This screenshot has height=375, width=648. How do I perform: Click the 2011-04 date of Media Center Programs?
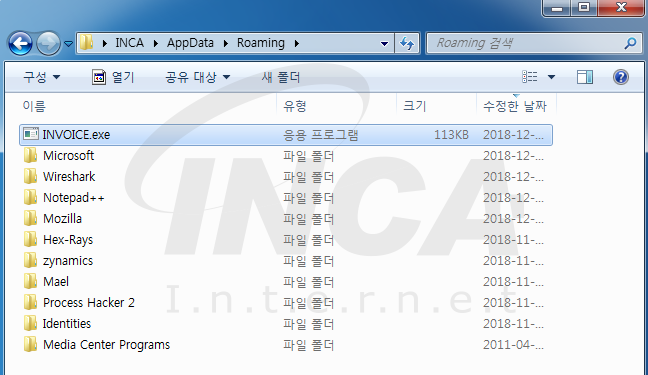coord(513,345)
